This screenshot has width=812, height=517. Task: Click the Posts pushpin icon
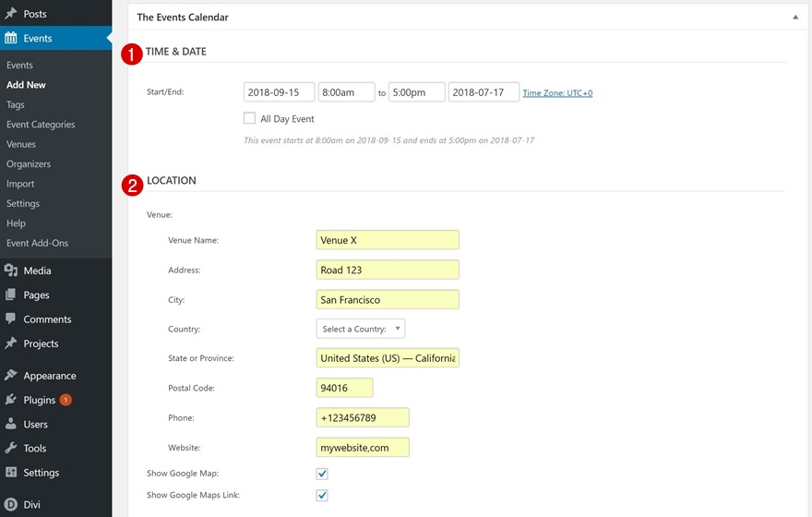click(x=11, y=14)
